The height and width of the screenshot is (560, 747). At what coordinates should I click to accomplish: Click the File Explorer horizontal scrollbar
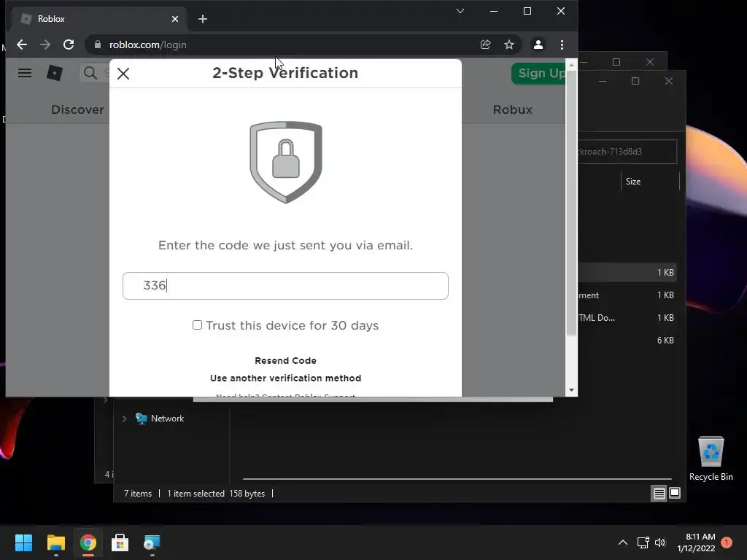click(x=457, y=478)
